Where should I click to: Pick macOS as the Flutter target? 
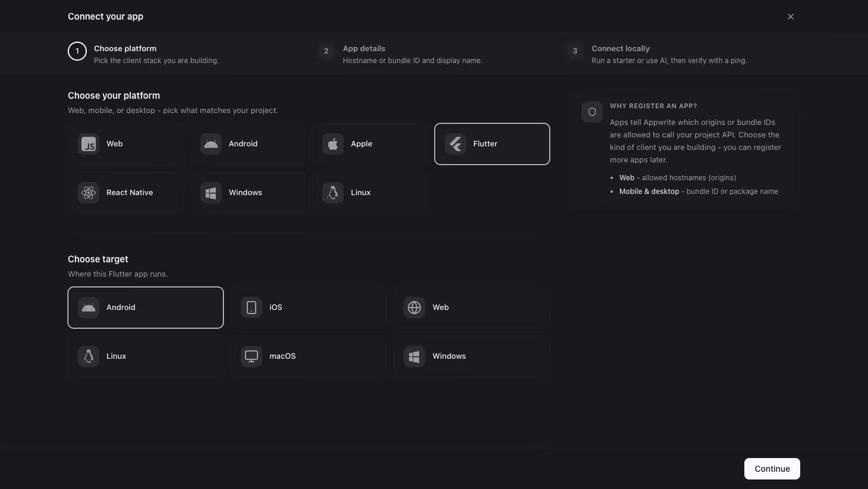(x=309, y=356)
